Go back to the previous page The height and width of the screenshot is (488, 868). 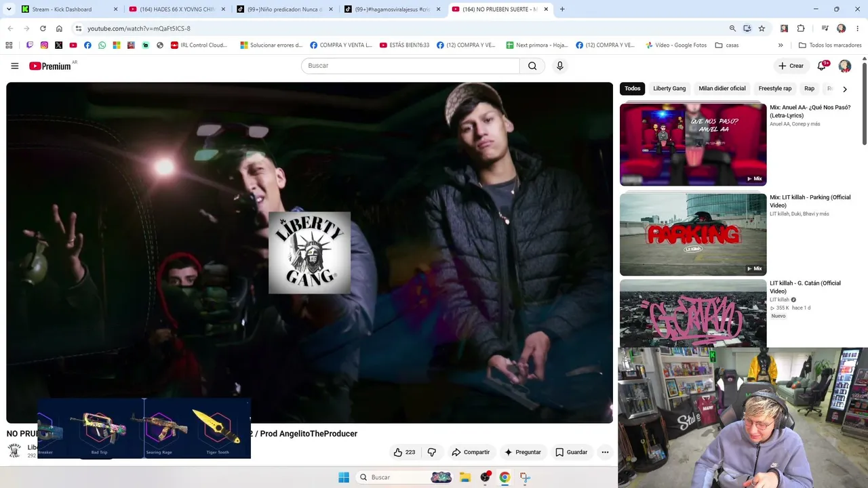point(10,28)
